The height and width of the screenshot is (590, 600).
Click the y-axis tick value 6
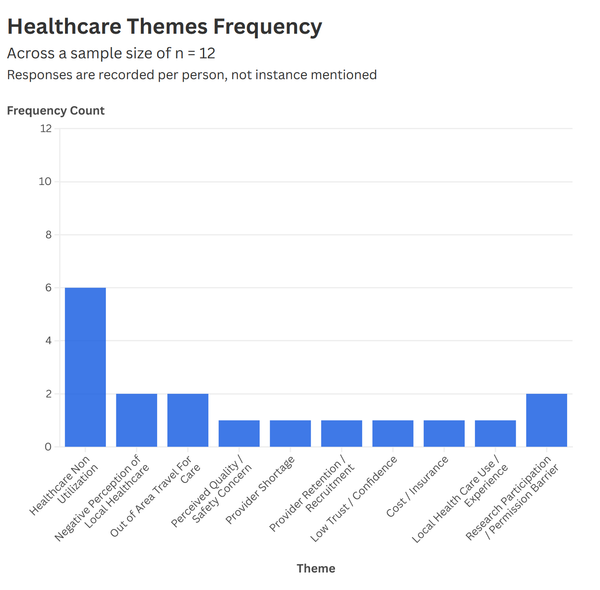pos(48,288)
